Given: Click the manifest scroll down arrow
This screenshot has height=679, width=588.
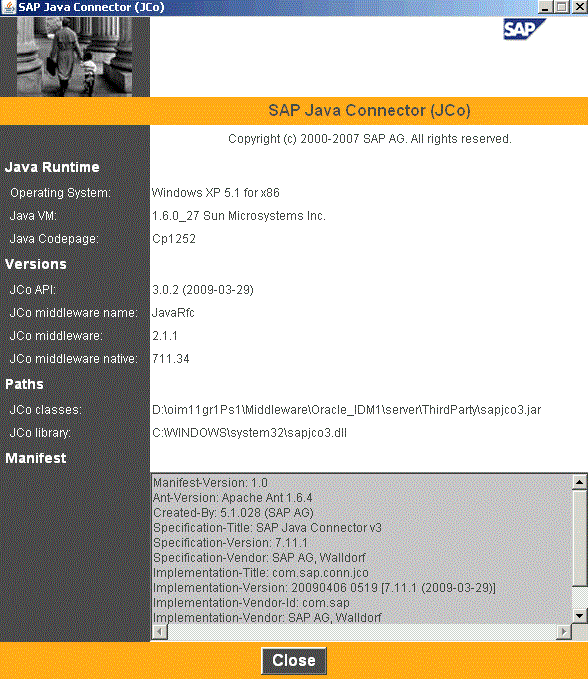Looking at the screenshot, I should (579, 615).
